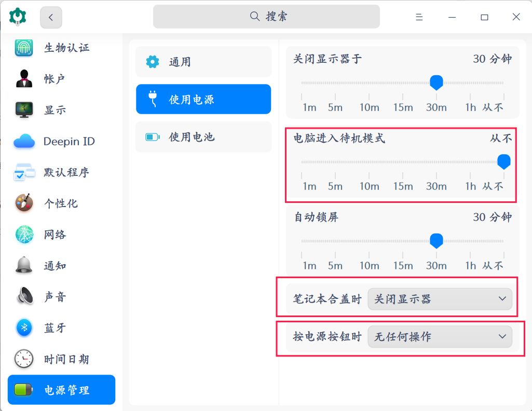Select 个性化 in the sidebar
The width and height of the screenshot is (532, 411).
pyautogui.click(x=61, y=203)
